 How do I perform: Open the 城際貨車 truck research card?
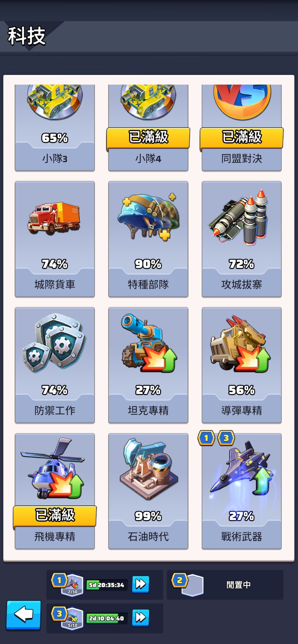point(55,239)
